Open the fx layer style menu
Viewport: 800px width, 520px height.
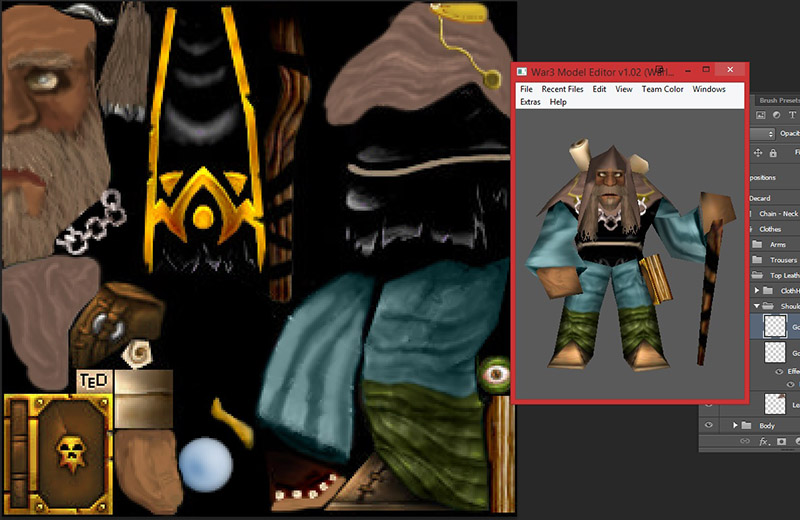[x=764, y=441]
